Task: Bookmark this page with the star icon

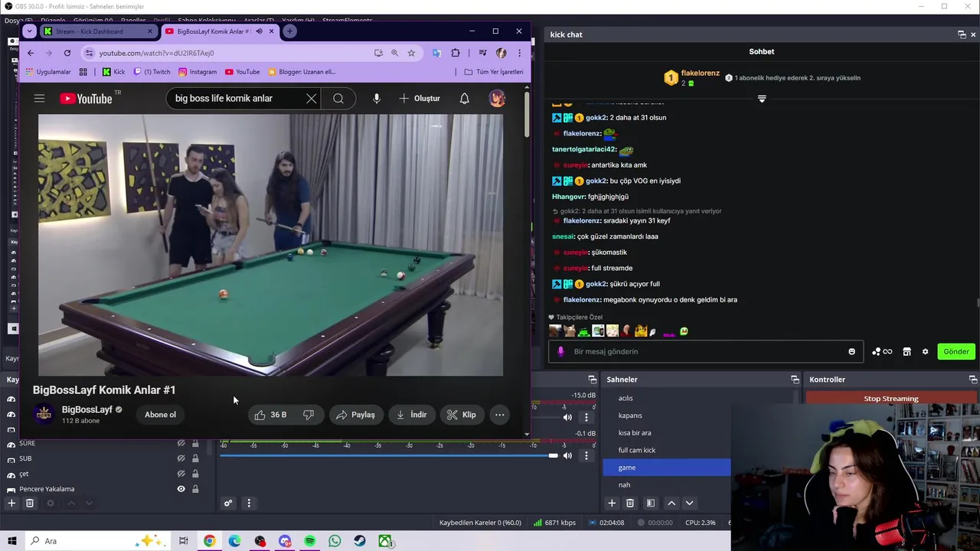Action: pos(411,53)
